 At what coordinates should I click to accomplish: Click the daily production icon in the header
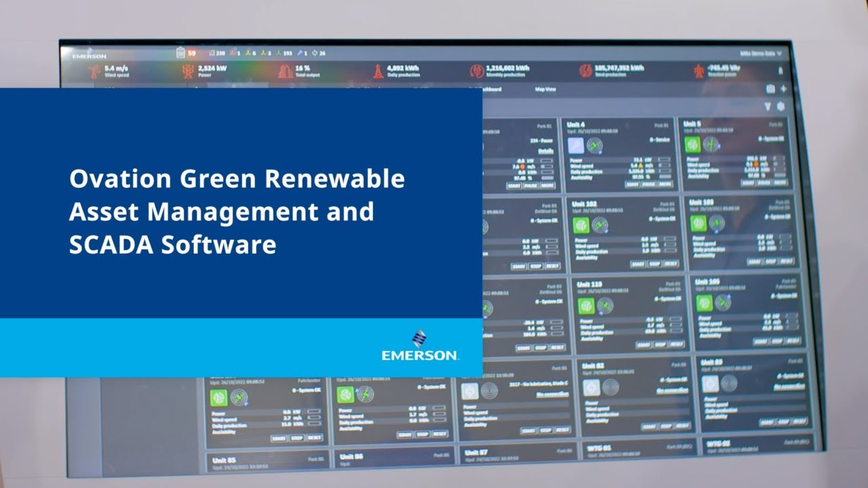(x=378, y=70)
